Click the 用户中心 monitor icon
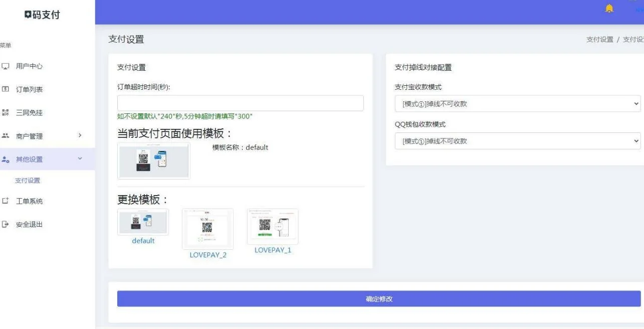The image size is (644, 329). (6, 66)
